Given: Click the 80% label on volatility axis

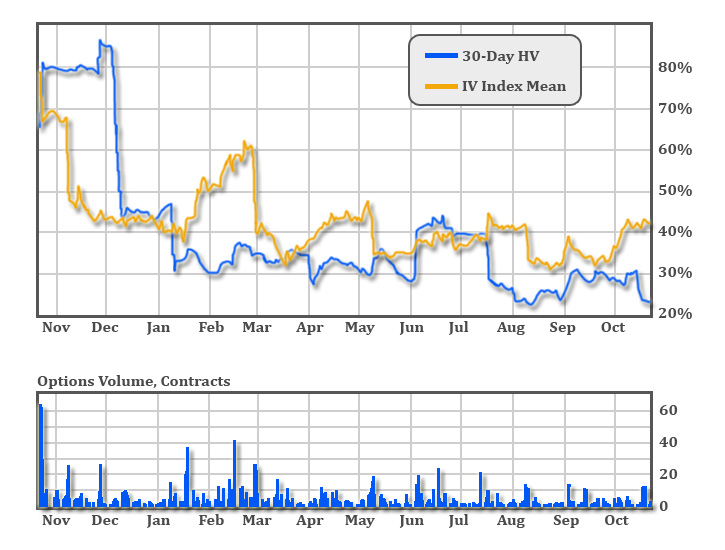Looking at the screenshot, I should tap(675, 67).
